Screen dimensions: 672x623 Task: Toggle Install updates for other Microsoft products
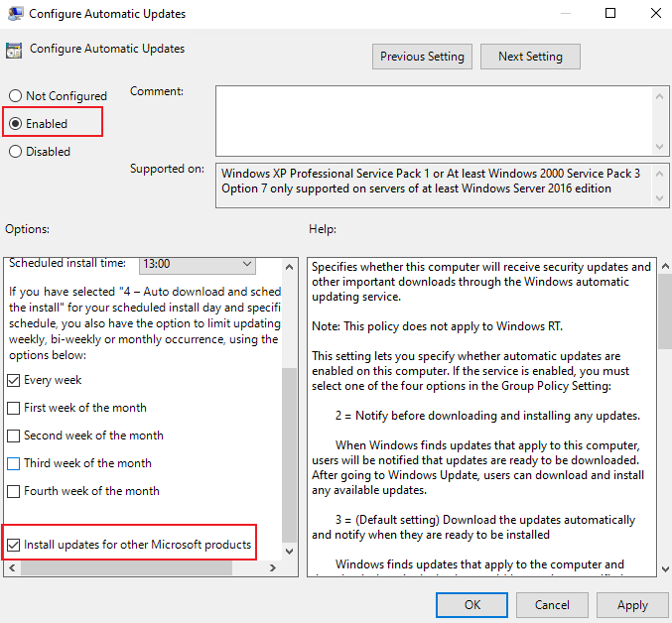[14, 545]
